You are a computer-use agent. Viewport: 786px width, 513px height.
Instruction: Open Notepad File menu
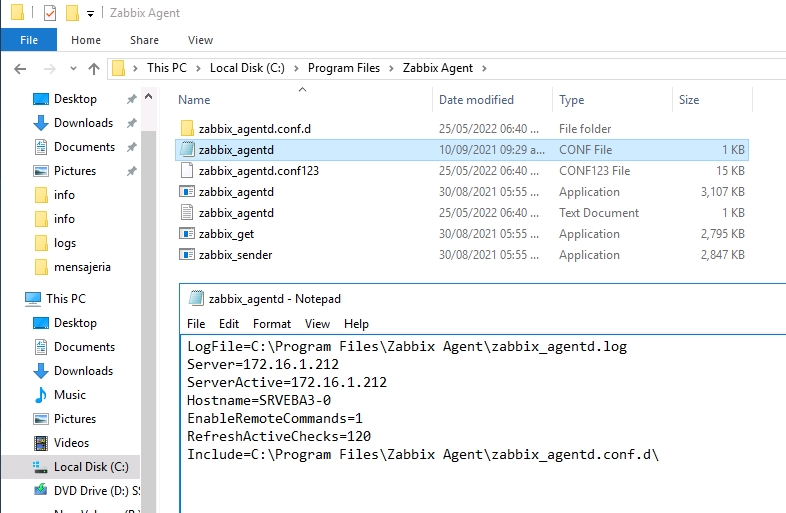click(x=196, y=324)
